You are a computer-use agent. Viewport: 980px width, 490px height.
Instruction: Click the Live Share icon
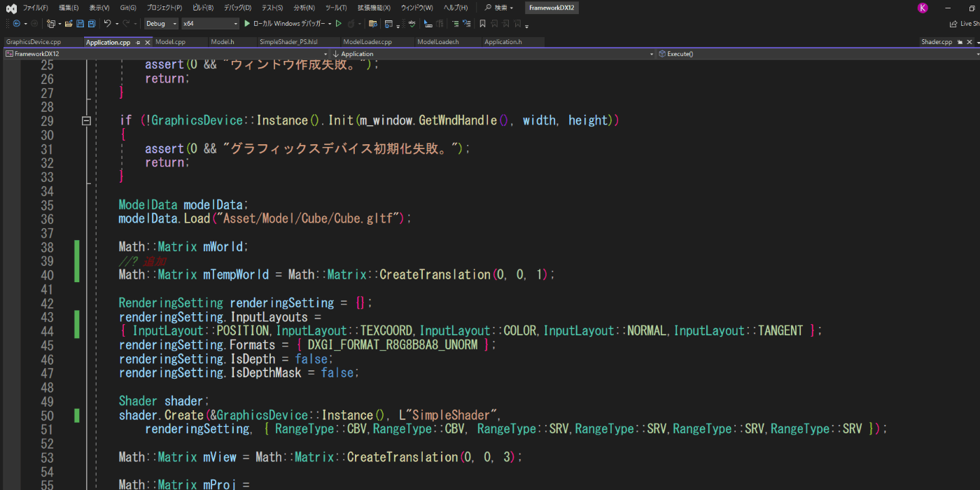(x=953, y=24)
